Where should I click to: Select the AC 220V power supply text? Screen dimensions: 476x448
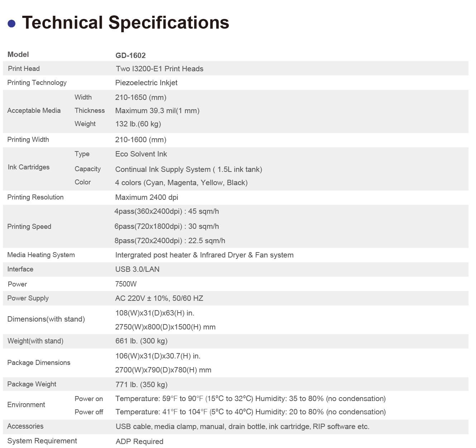click(159, 298)
